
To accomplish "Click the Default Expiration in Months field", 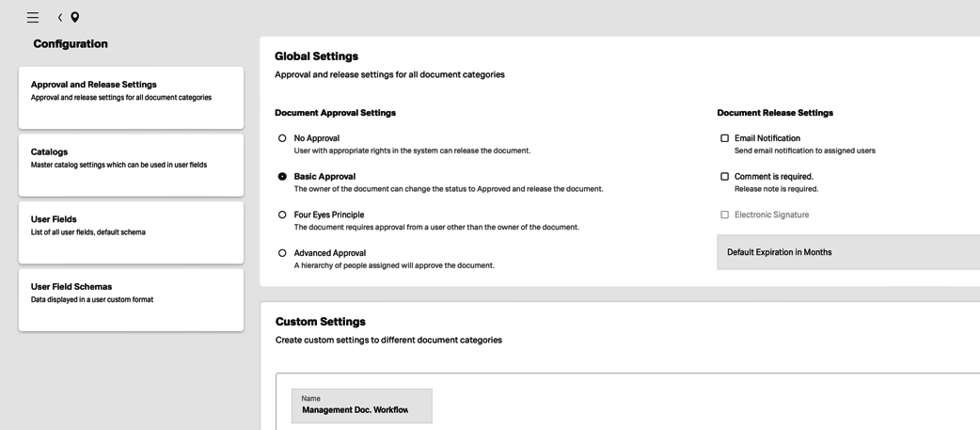I will pos(847,252).
